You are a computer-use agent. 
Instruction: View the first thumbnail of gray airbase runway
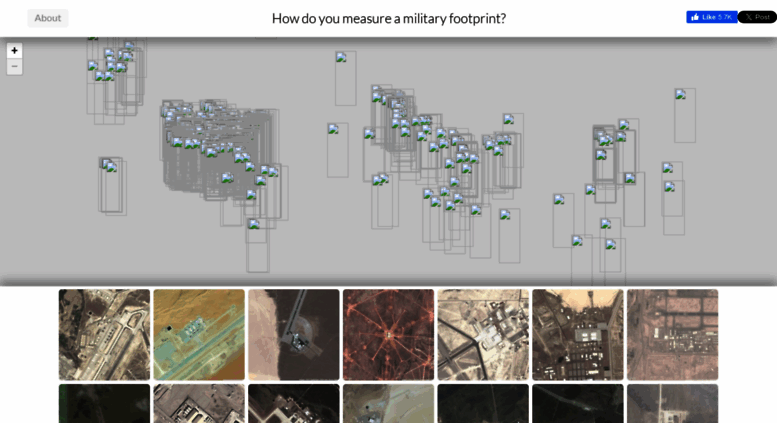(105, 335)
